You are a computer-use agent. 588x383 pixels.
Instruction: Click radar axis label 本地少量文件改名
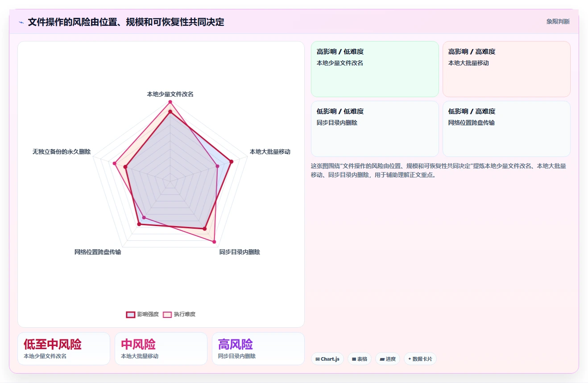point(170,94)
